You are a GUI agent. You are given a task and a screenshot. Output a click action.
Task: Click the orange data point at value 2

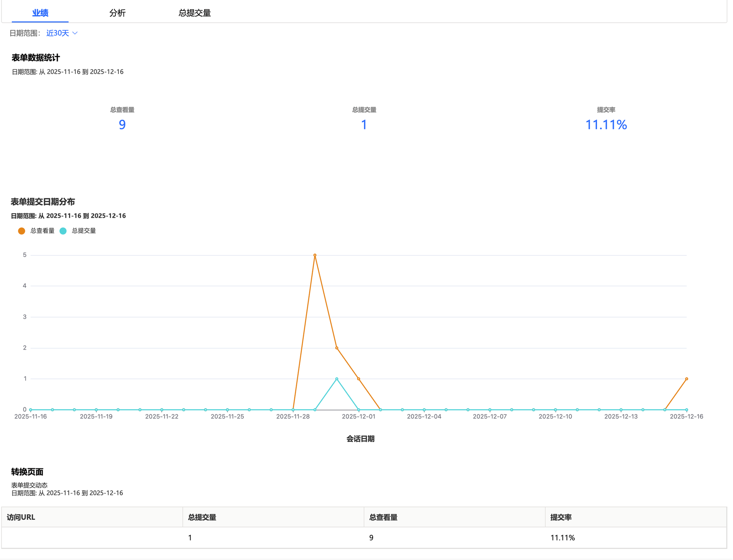(336, 348)
